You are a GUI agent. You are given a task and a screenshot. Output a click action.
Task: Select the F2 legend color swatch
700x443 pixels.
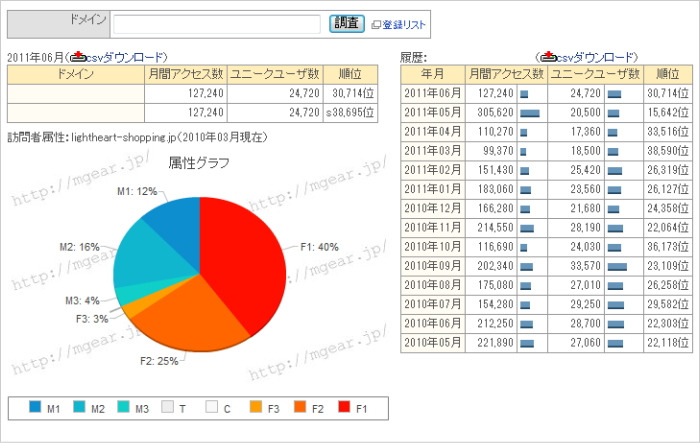pyautogui.click(x=300, y=406)
